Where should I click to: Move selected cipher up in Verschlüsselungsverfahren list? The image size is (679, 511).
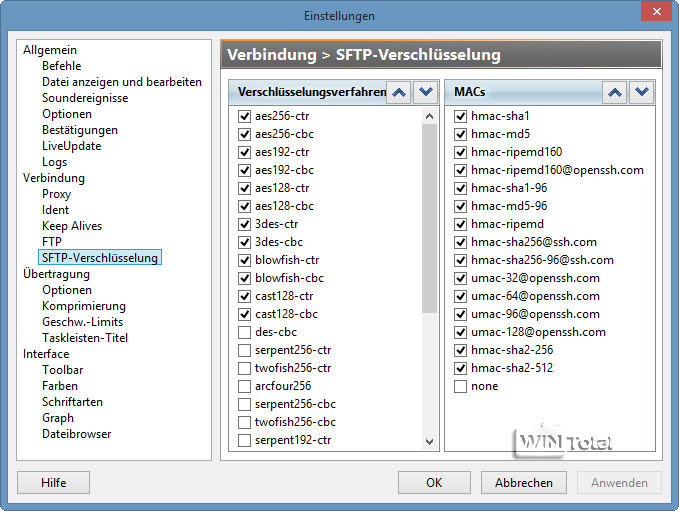(x=398, y=92)
